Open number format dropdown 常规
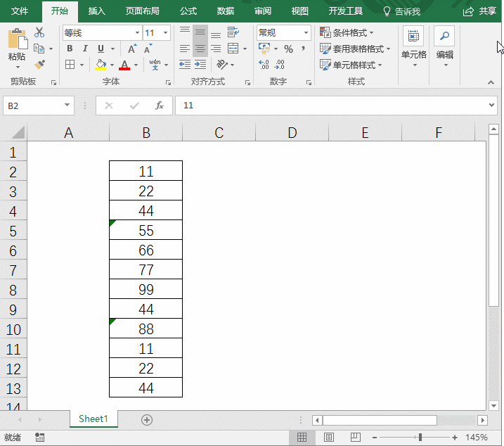The width and height of the screenshot is (504, 446). pyautogui.click(x=306, y=33)
